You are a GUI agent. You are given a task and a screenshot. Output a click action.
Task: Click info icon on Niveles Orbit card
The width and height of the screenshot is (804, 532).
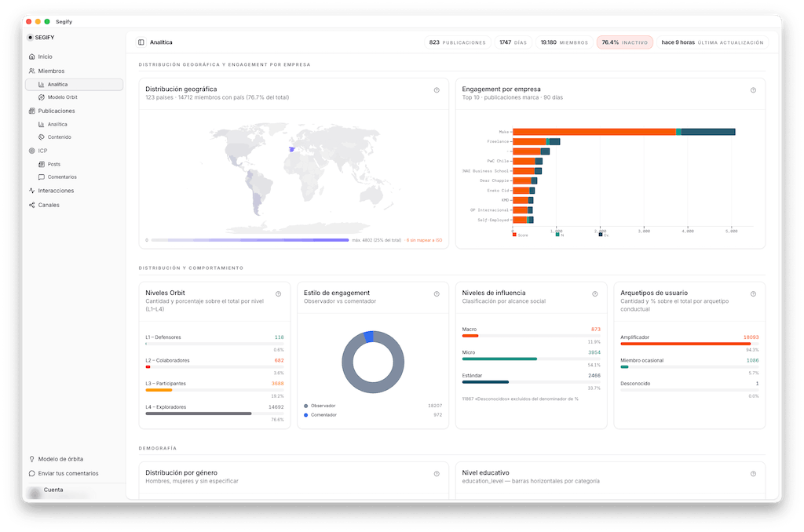[279, 294]
